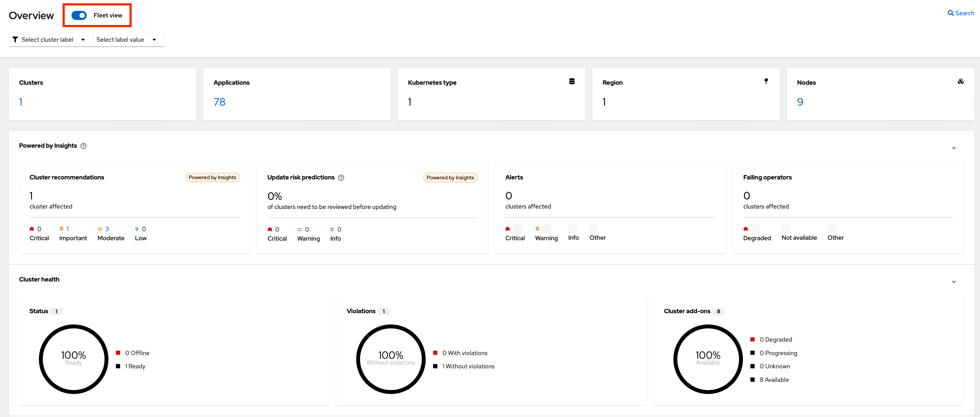Click the Search magnifier icon
Viewport: 980px width, 417px height.
(x=950, y=13)
